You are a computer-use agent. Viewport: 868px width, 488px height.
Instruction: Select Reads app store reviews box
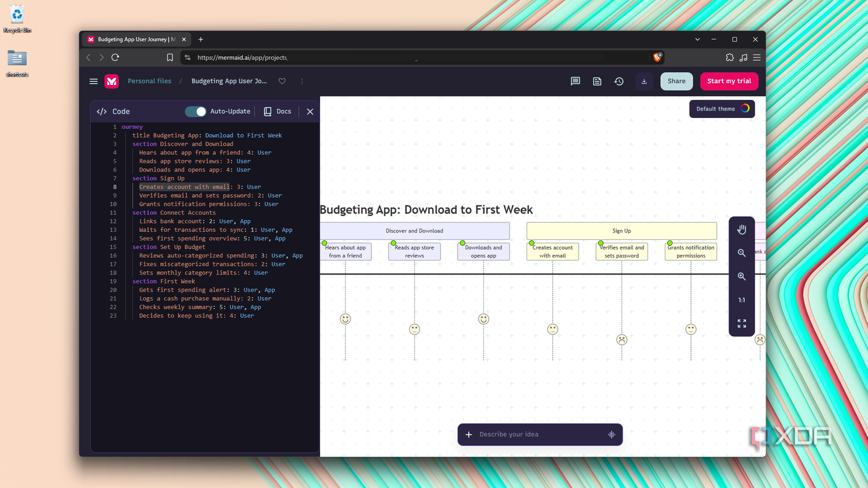click(x=414, y=252)
